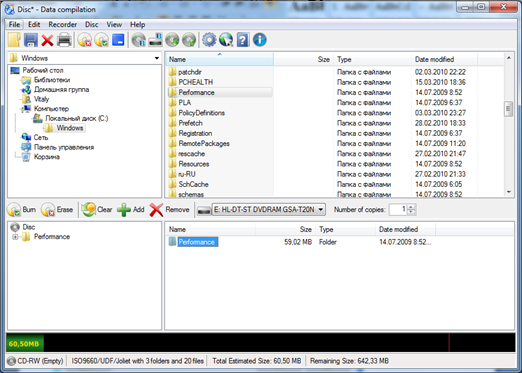522x373 pixels.
Task: Open the View menu
Action: coord(114,25)
